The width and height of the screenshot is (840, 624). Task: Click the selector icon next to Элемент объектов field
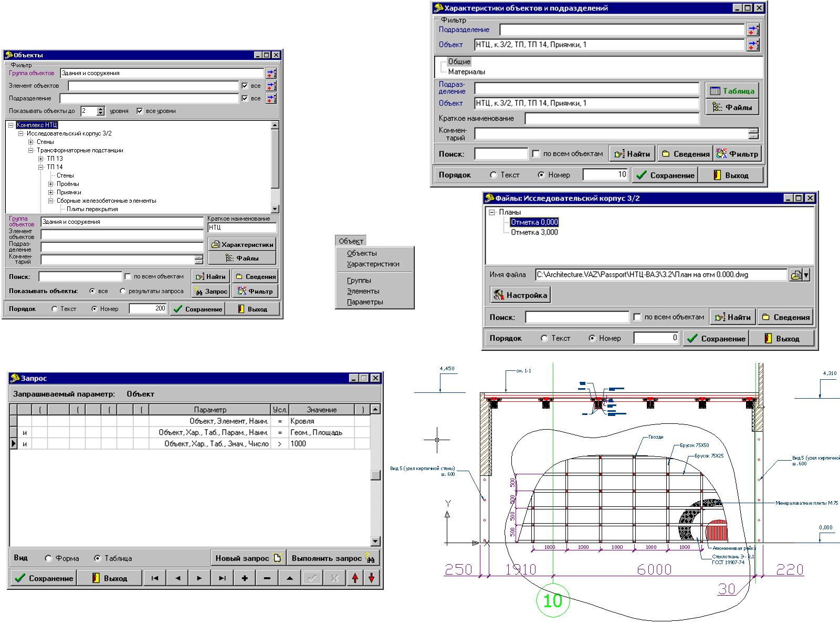[x=271, y=86]
